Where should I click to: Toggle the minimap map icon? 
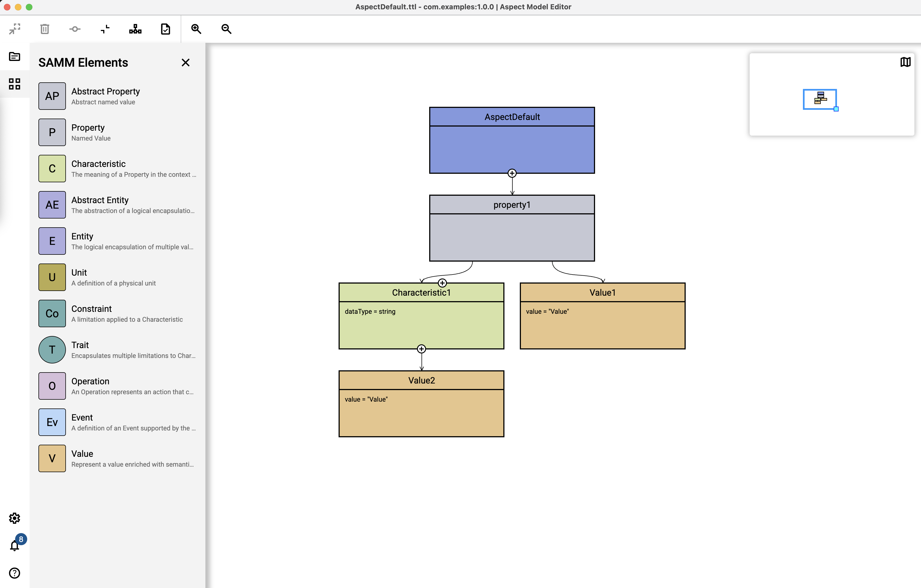(905, 62)
